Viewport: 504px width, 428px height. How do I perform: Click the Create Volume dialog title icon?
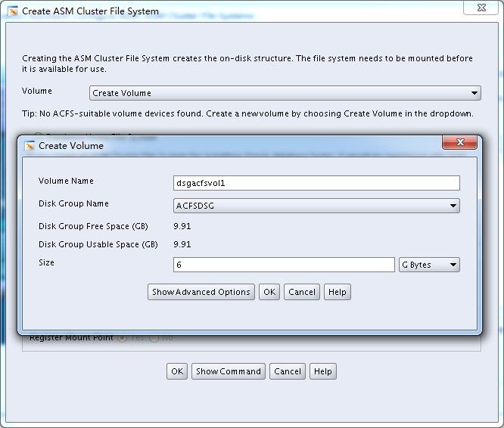coord(30,146)
